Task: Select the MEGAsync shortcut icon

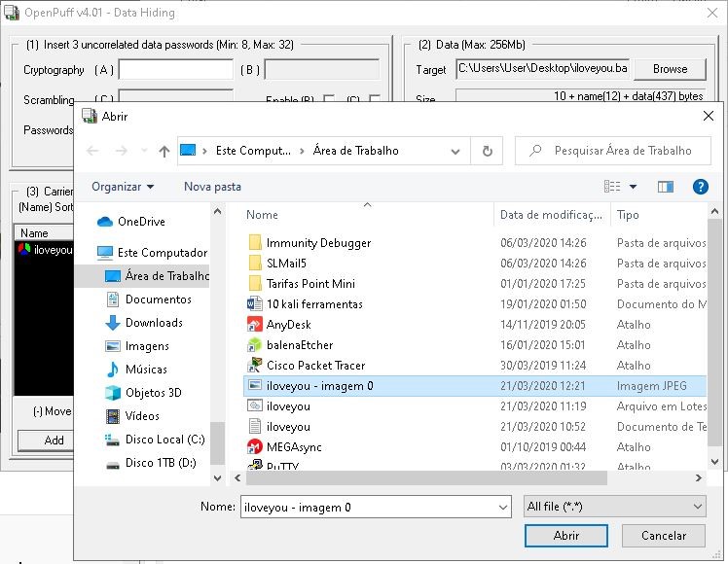Action: 255,447
